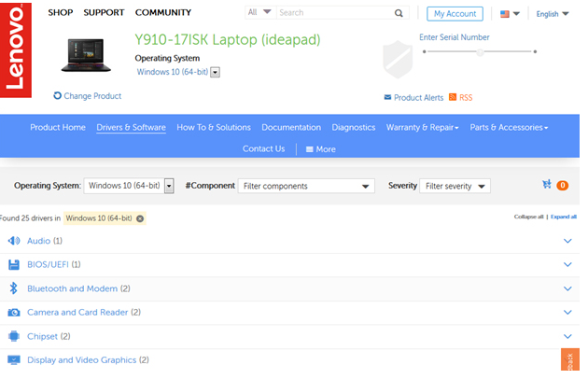The height and width of the screenshot is (379, 588).
Task: Expand the BIOS/UEFI row chevron
Action: point(567,264)
